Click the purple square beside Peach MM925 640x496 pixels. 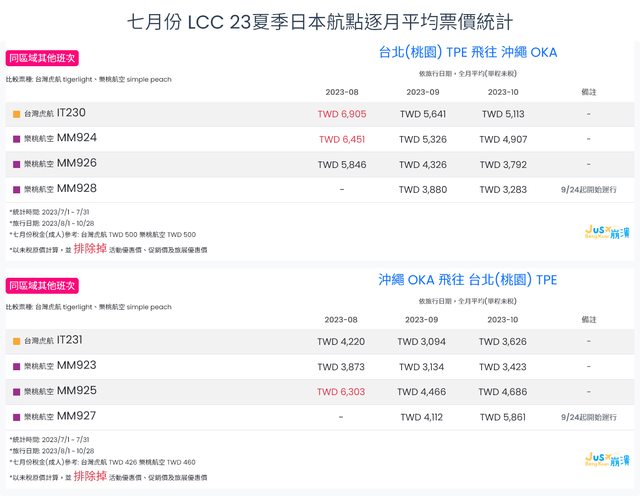point(16,392)
